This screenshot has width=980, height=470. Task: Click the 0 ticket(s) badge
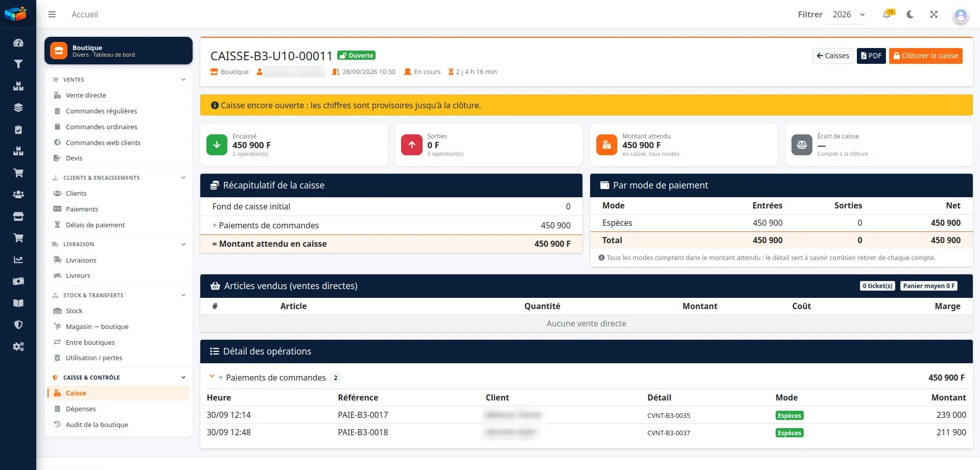tap(877, 286)
